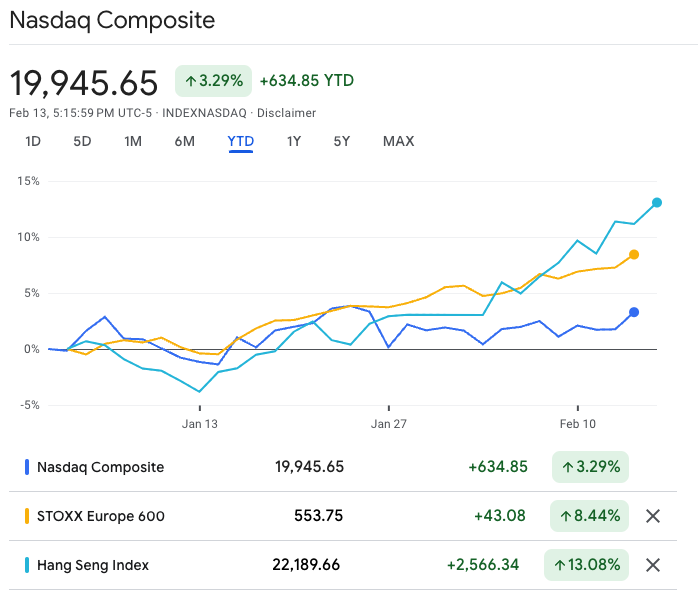Click the Hang Seng teal end dot
This screenshot has width=698, height=605.
click(x=657, y=203)
